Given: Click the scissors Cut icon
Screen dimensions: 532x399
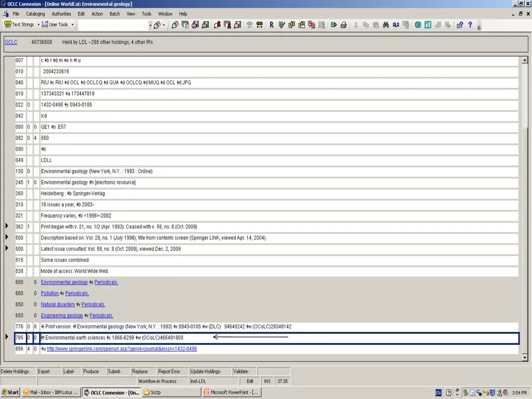Looking at the screenshot, I should click(x=355, y=25).
